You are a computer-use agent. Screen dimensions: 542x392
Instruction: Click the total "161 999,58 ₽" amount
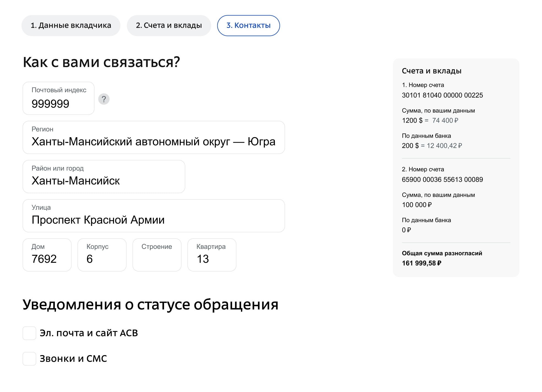point(421,263)
